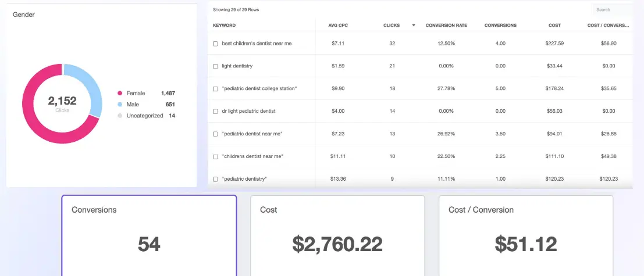Click the blue Male legend dot
Image resolution: width=644 pixels, height=276 pixels.
(120, 105)
